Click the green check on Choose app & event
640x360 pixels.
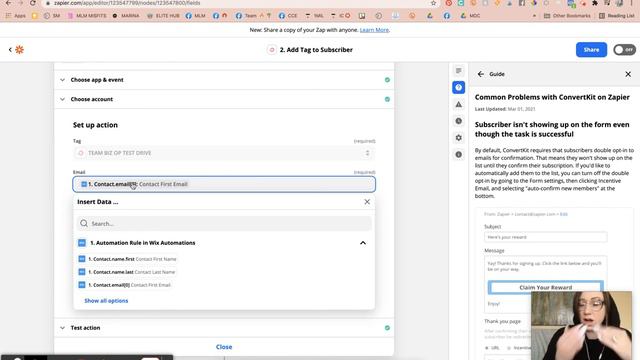click(x=387, y=80)
